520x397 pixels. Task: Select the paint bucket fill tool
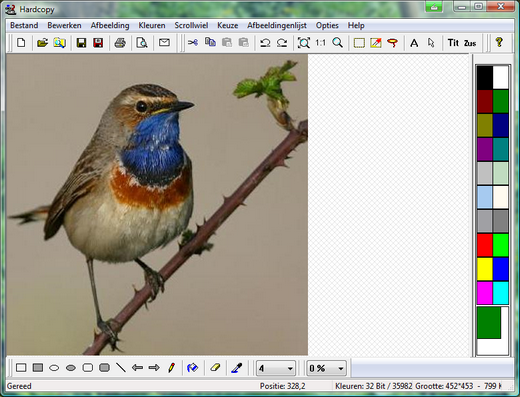[x=192, y=368]
